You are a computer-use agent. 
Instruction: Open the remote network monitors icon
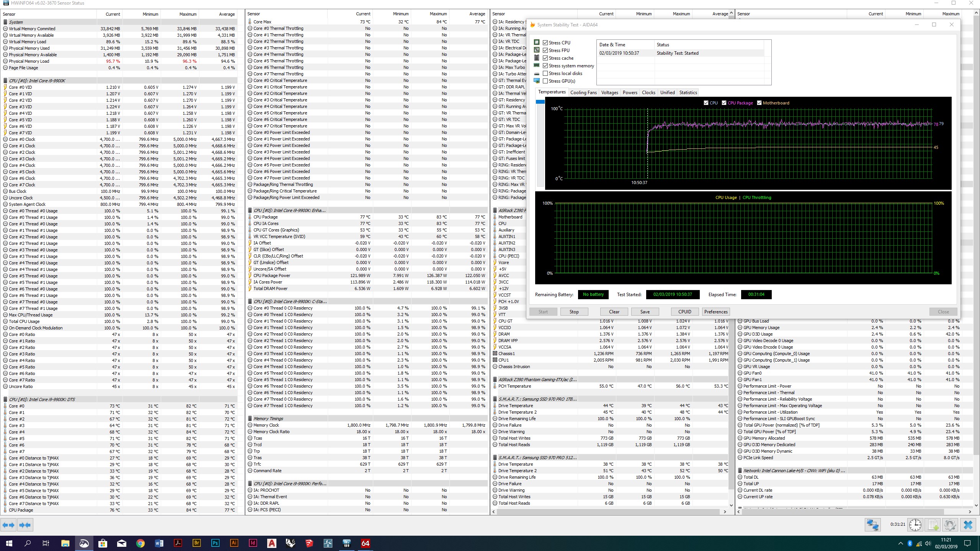(x=872, y=525)
